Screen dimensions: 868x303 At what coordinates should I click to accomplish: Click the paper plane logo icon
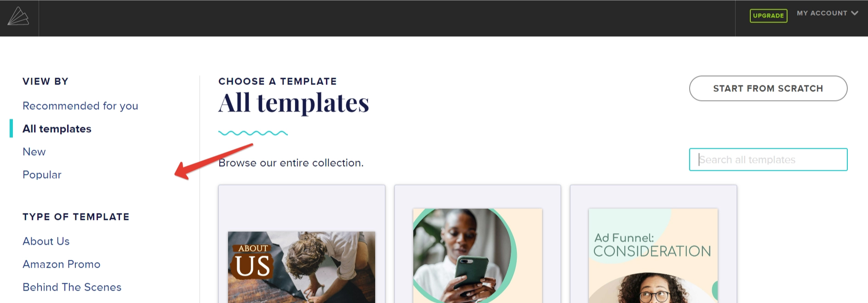[18, 17]
